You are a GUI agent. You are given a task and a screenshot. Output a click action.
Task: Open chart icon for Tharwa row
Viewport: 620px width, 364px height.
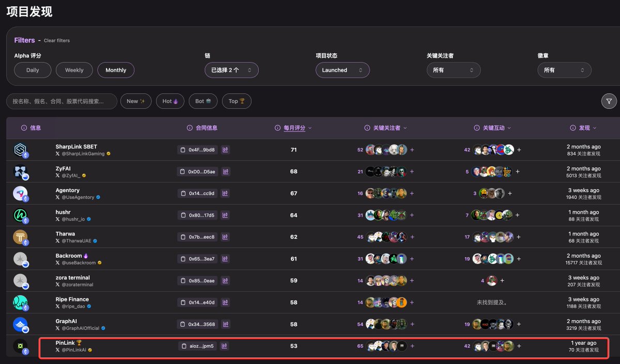click(x=226, y=237)
